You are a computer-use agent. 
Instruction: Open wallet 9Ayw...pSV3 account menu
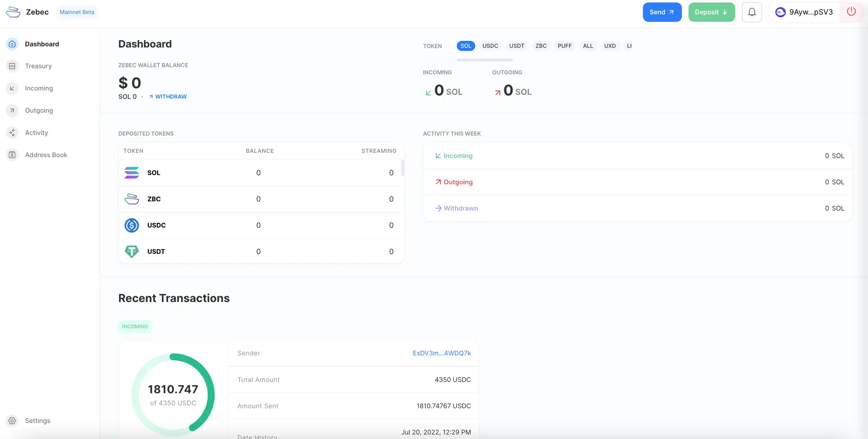(x=804, y=12)
